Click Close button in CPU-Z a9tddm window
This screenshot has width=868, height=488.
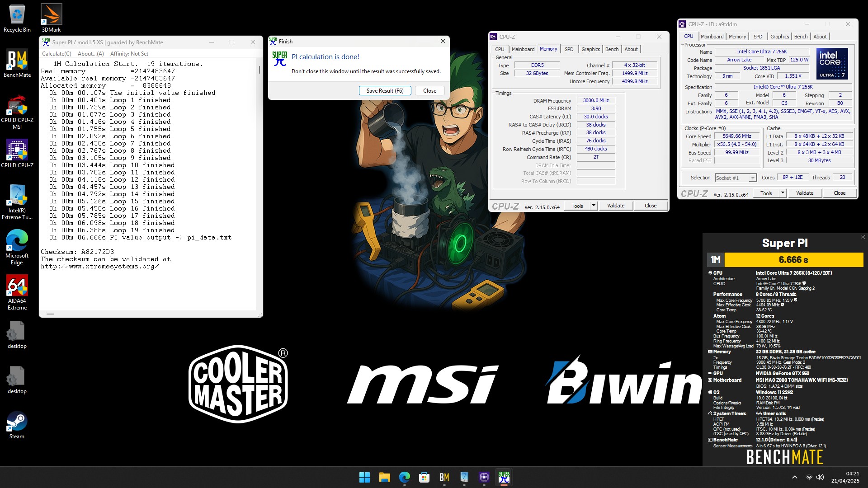pos(840,193)
